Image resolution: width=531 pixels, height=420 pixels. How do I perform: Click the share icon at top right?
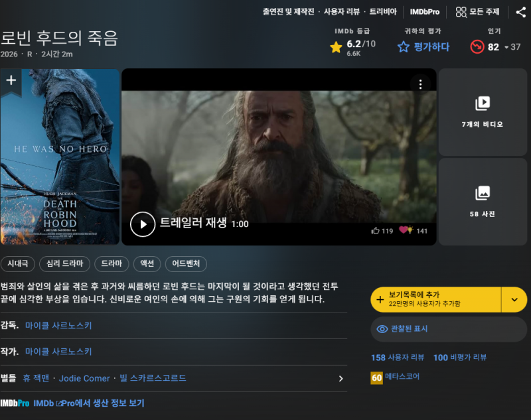coord(520,12)
